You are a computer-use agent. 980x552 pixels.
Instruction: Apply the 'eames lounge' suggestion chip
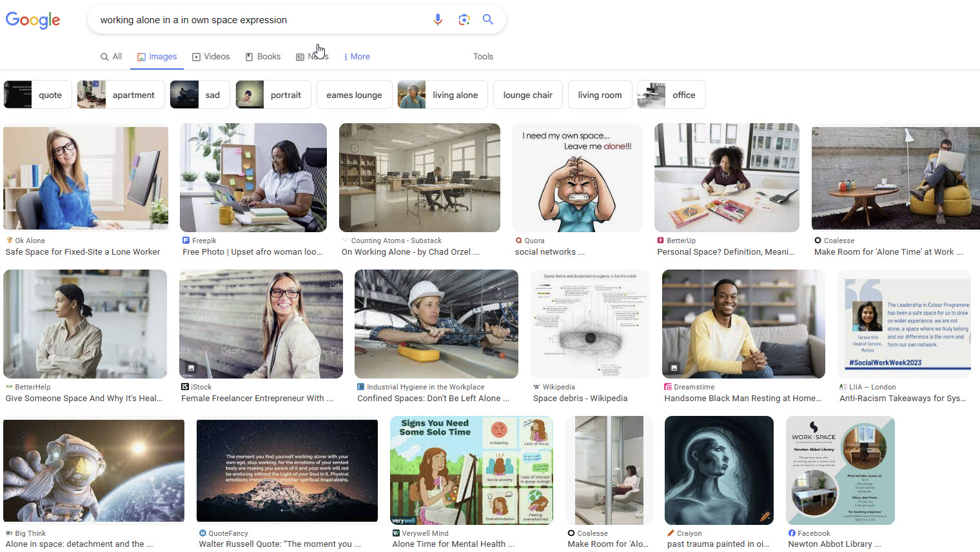tap(354, 95)
